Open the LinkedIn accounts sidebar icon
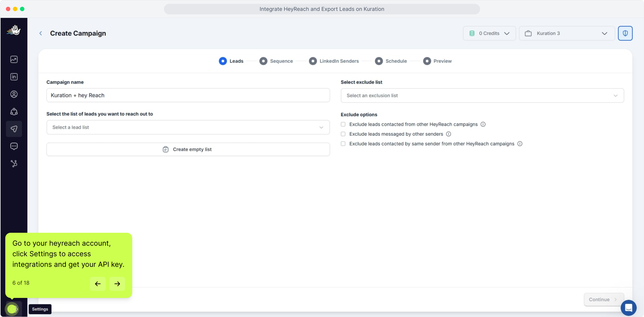 click(x=14, y=77)
